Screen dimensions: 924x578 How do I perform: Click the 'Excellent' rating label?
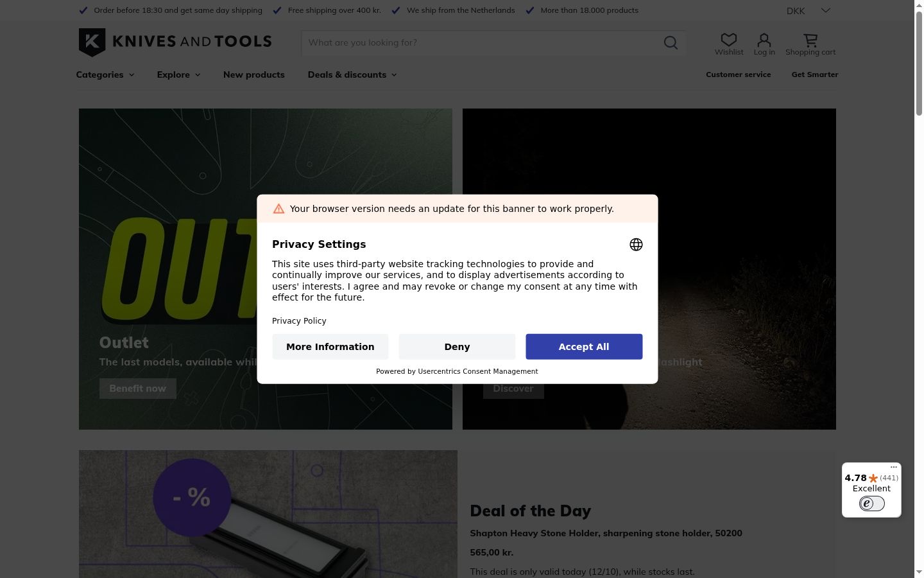871,489
